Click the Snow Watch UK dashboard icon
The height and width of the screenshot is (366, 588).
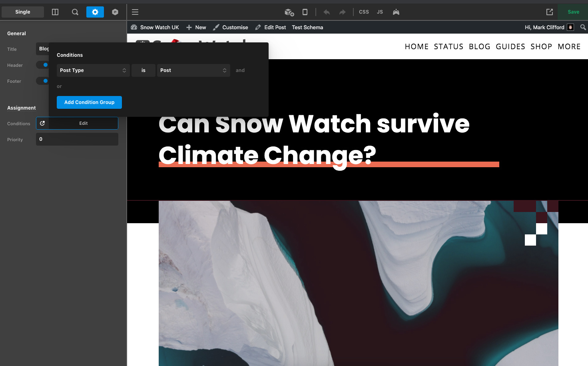point(134,27)
